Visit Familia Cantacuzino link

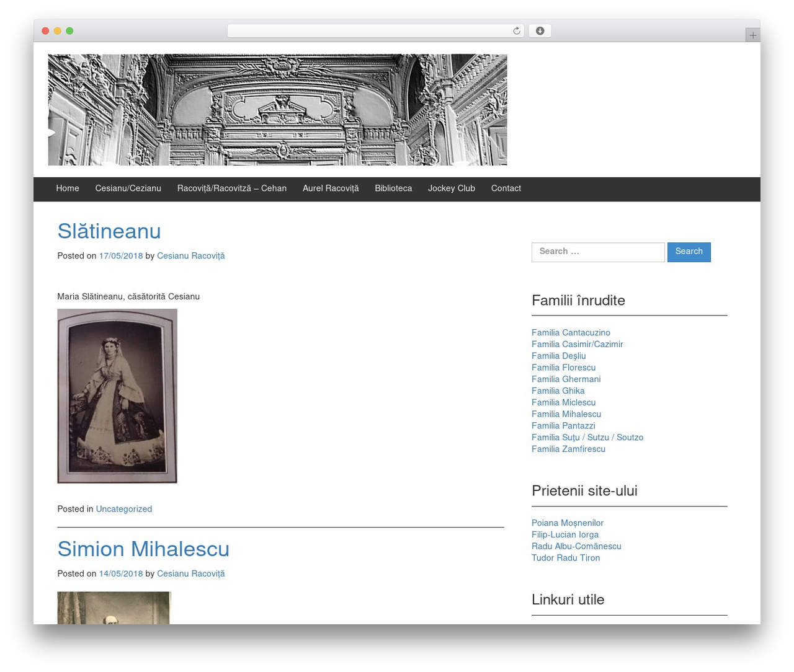(571, 334)
